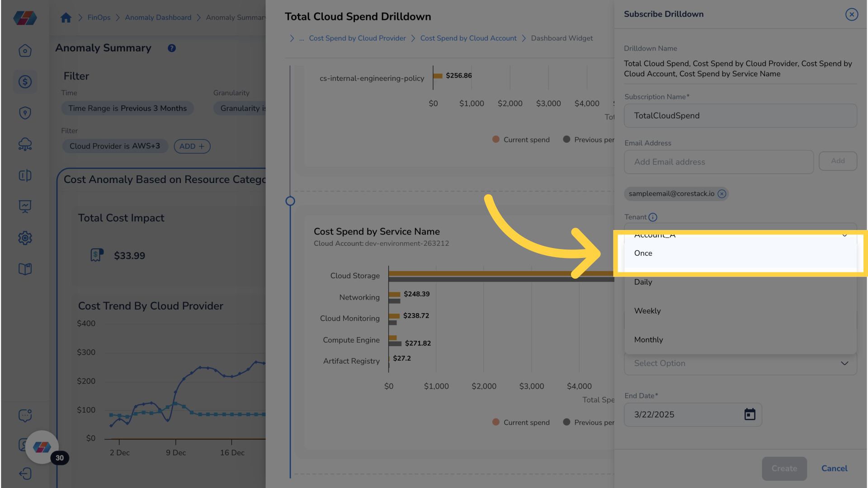Open Anomaly Summary help question mark
This screenshot has height=488, width=868.
pyautogui.click(x=172, y=48)
